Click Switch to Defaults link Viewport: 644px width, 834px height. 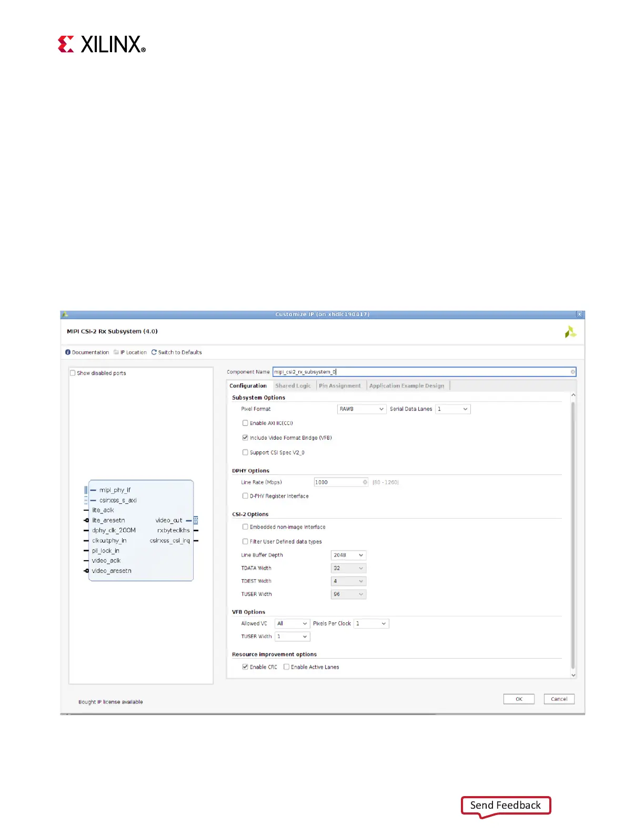pos(180,352)
